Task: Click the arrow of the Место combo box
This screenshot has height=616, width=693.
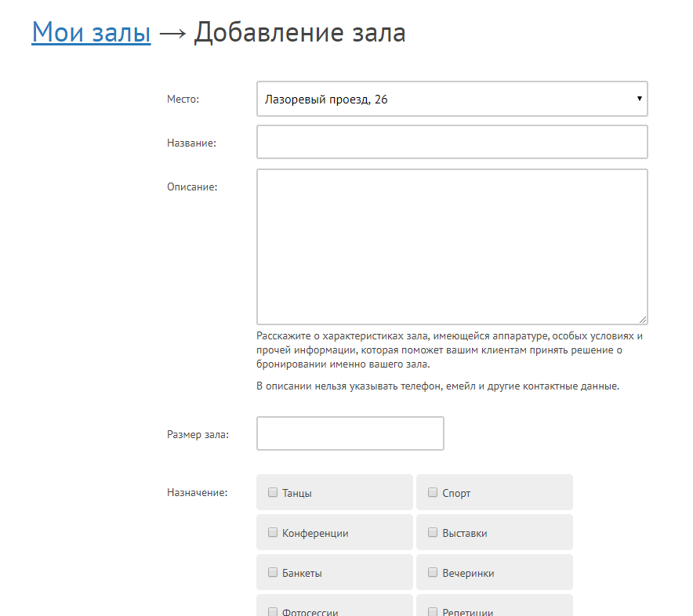Action: click(639, 99)
